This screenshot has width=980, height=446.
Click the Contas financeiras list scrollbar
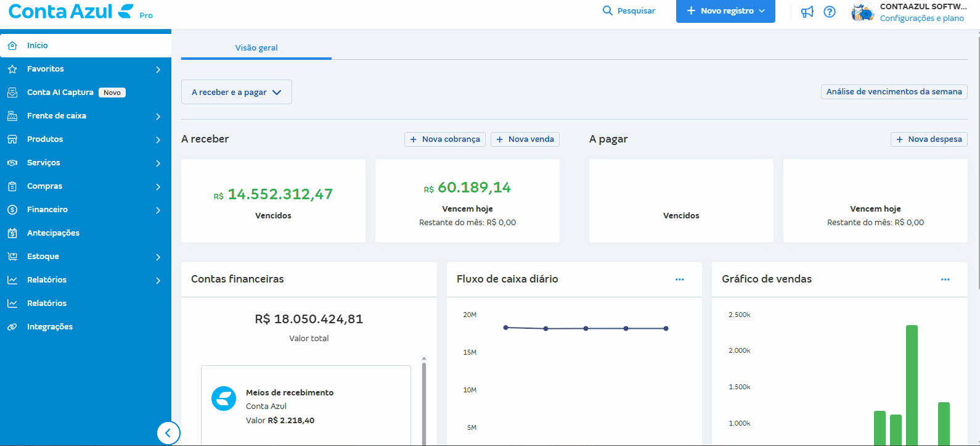[424, 401]
